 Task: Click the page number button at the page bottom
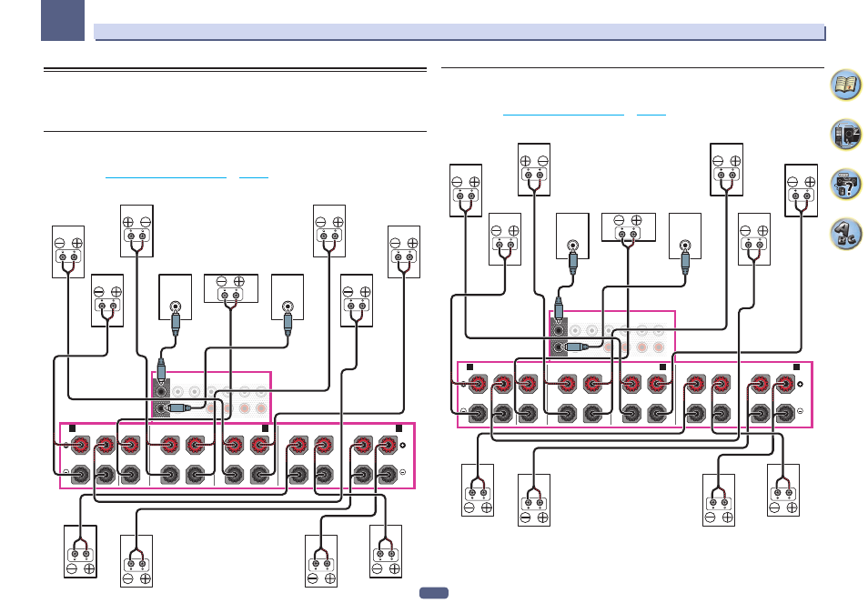pyautogui.click(x=433, y=592)
